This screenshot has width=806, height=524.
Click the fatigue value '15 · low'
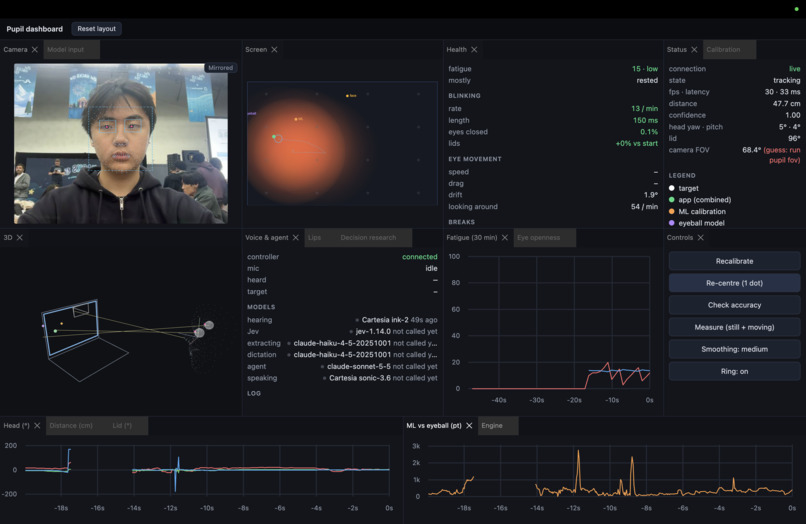point(645,69)
